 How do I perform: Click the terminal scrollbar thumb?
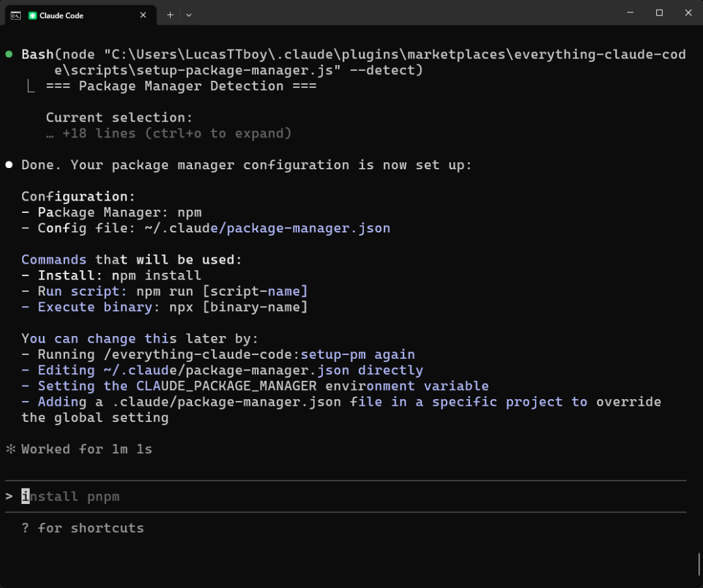coord(700,564)
